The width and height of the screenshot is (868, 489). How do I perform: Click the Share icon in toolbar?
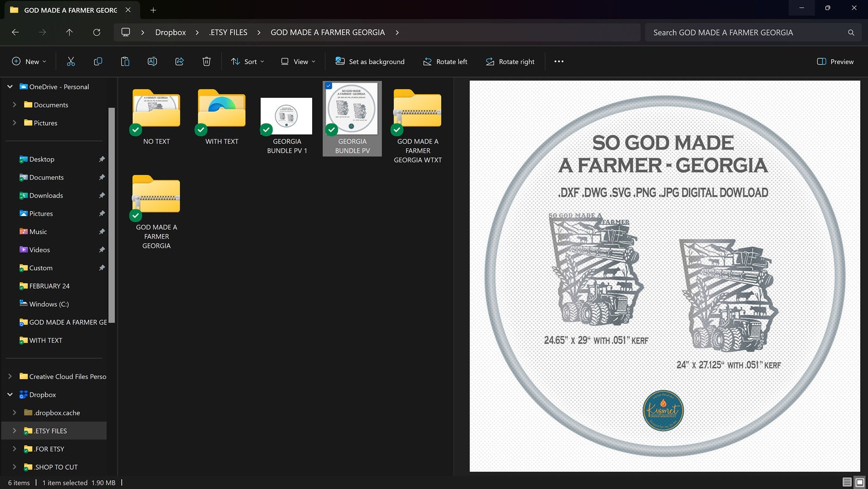pyautogui.click(x=179, y=62)
